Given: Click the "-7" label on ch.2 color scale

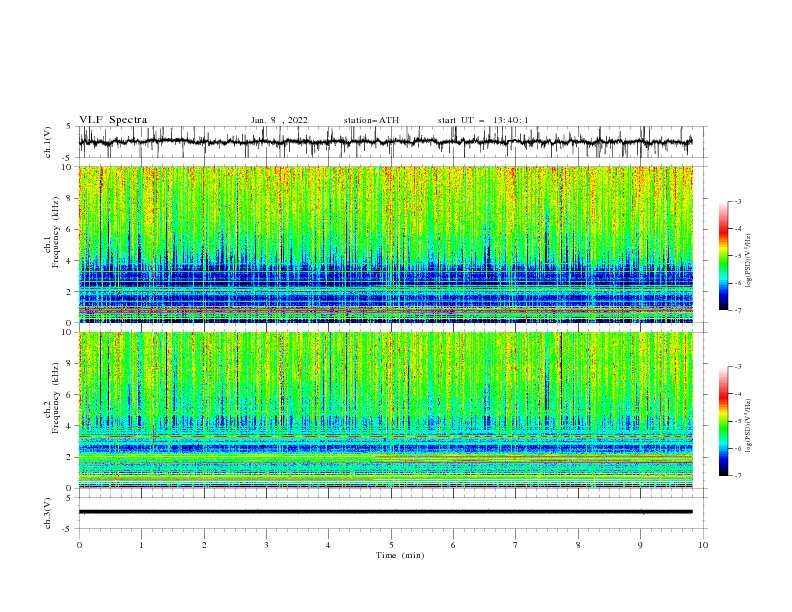Looking at the screenshot, I should click(738, 475).
